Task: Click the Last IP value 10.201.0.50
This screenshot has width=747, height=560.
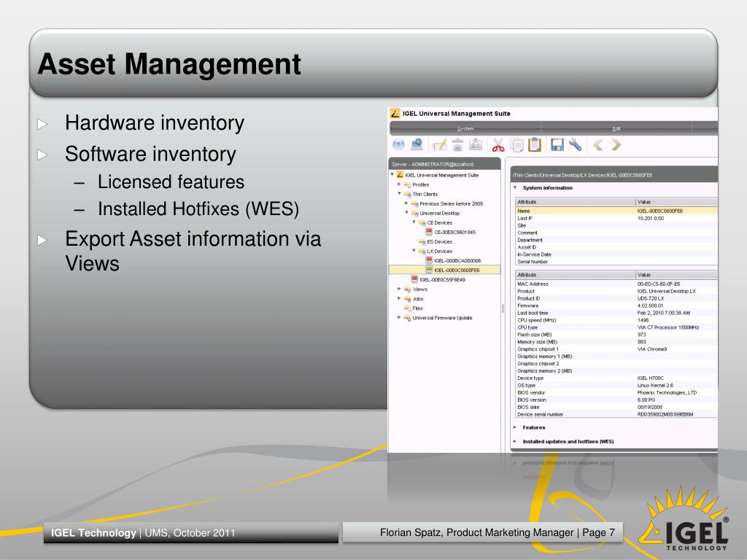Action: pos(650,219)
